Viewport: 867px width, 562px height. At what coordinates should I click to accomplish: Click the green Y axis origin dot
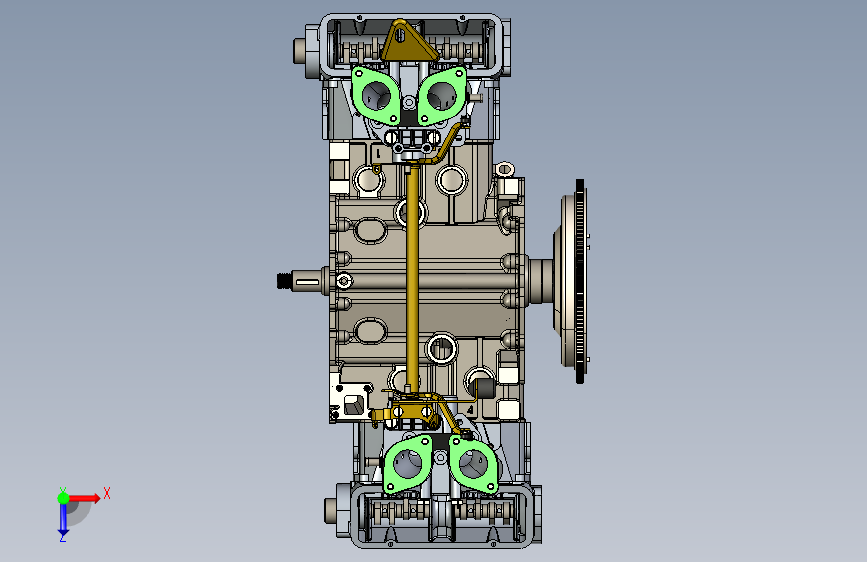click(x=63, y=498)
